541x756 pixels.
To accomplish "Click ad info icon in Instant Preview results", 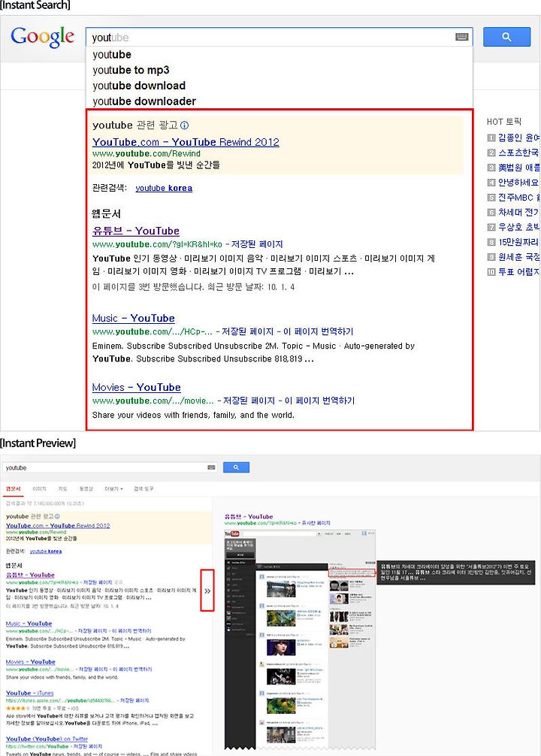I will tap(57, 516).
